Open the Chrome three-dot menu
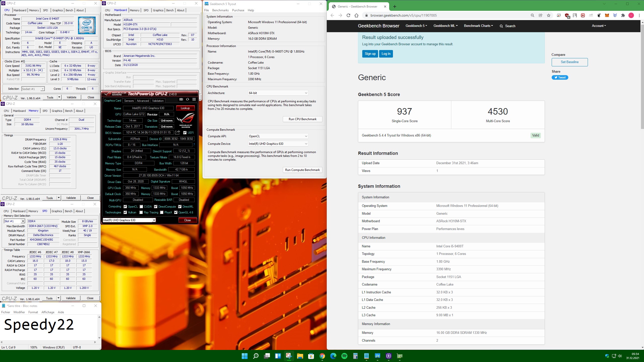Image resolution: width=644 pixels, height=362 pixels. click(x=639, y=15)
